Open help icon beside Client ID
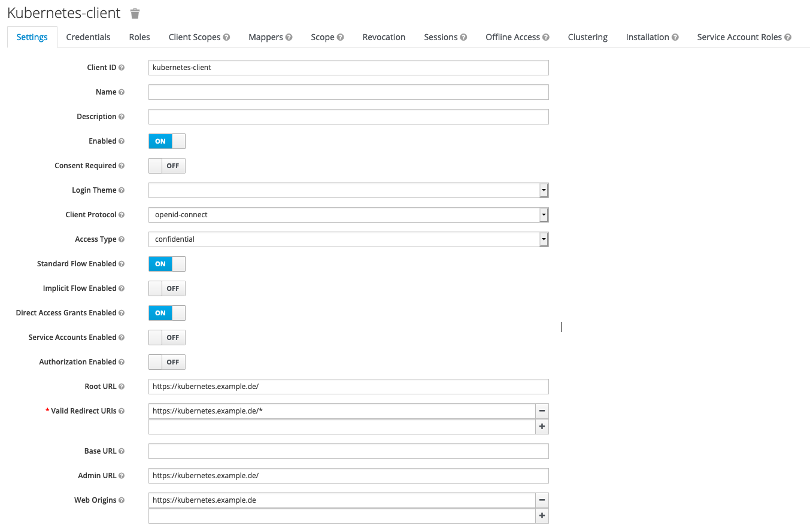810x532 pixels. [x=122, y=68]
